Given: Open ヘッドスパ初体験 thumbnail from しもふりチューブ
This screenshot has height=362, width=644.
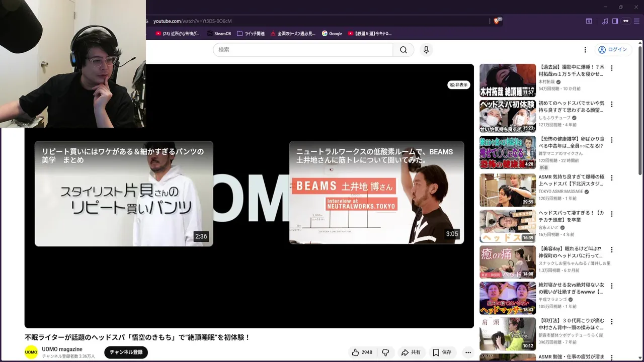Looking at the screenshot, I should tap(508, 116).
